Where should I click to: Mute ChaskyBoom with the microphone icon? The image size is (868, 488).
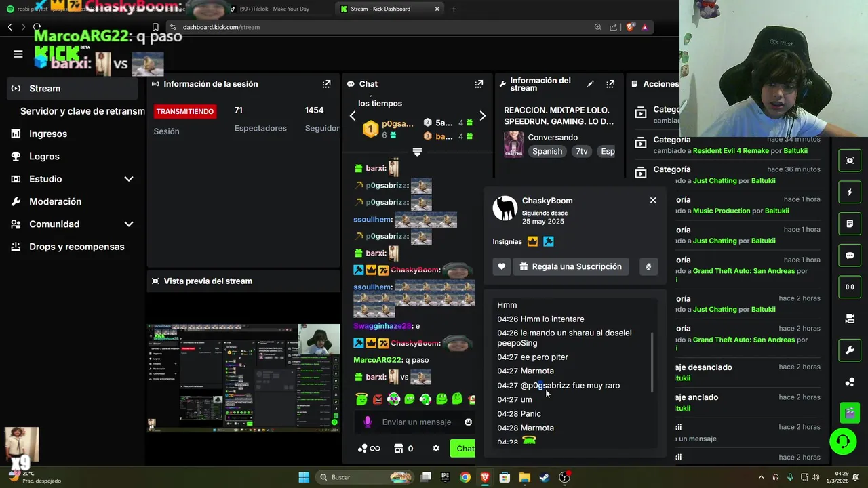tap(648, 266)
